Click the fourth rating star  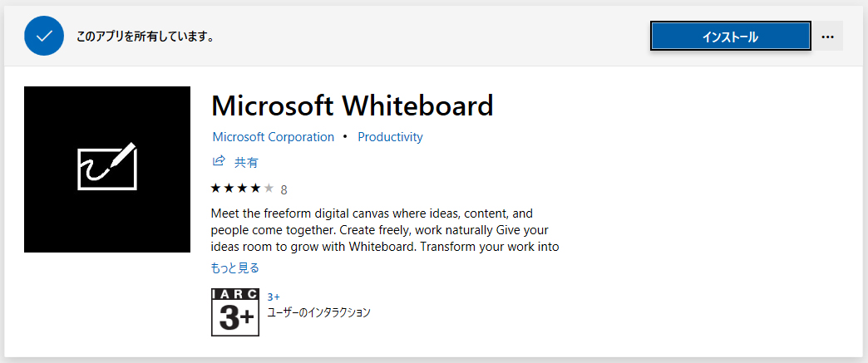[256, 189]
